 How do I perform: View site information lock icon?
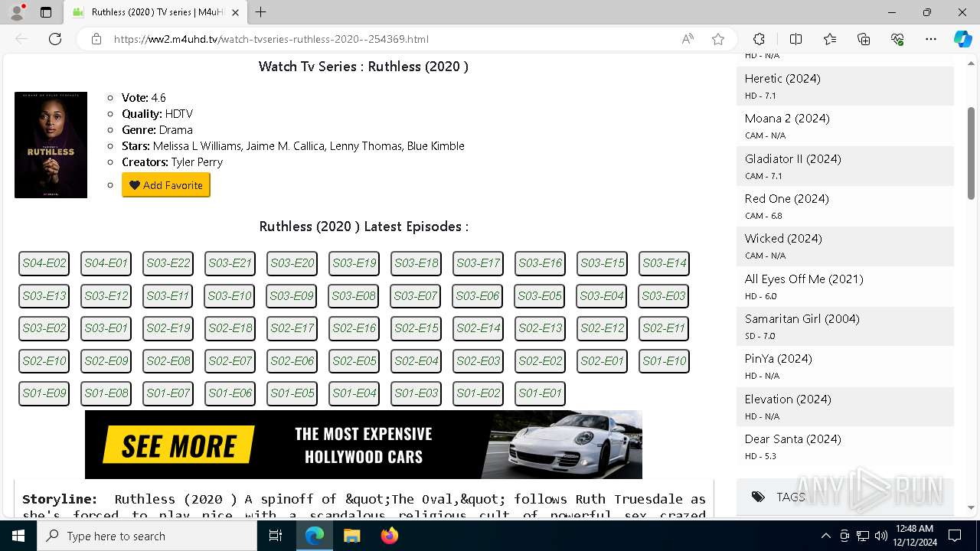point(96,39)
